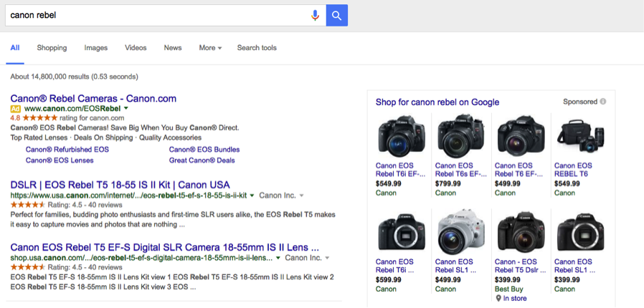Click the $549.99 Rebel T6i EF camera image
This screenshot has height=308, width=644.
click(402, 136)
